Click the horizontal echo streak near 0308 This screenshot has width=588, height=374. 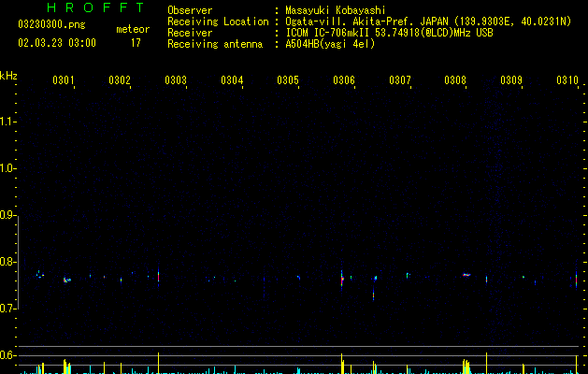[x=466, y=275]
